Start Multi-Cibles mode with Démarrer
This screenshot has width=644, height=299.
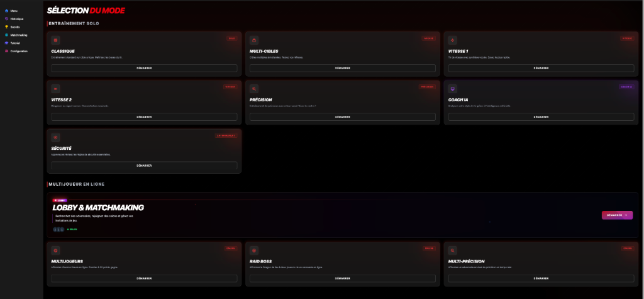(x=343, y=68)
